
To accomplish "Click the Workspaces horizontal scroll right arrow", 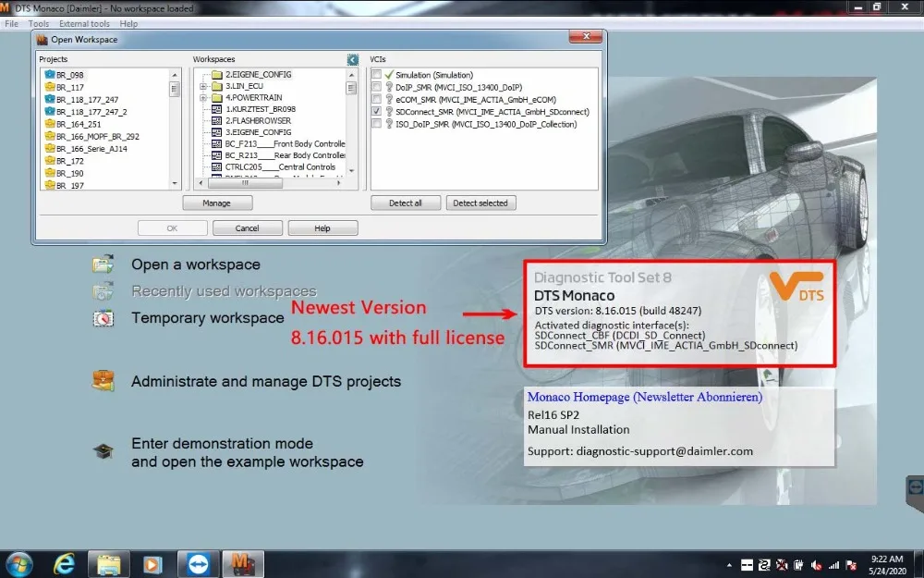I will click(339, 183).
